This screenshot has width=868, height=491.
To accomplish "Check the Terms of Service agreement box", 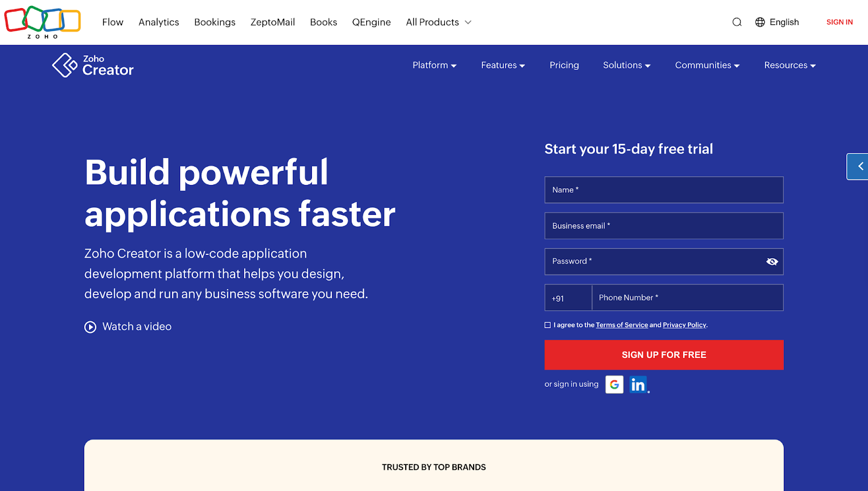I will pyautogui.click(x=548, y=324).
